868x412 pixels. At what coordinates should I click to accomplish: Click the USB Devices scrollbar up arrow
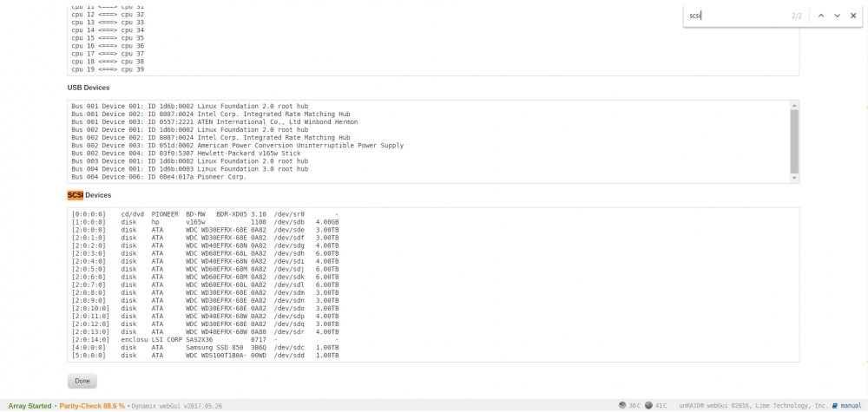[x=794, y=105]
